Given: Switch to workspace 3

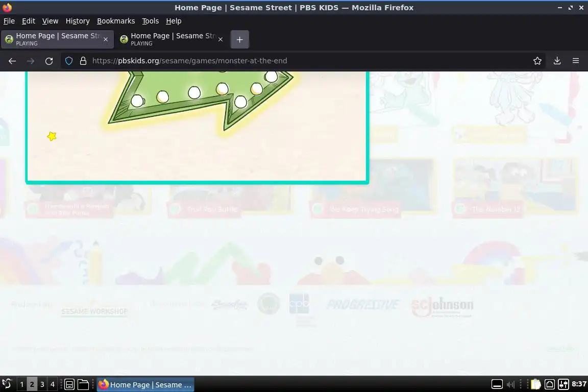Looking at the screenshot, I should (42, 384).
